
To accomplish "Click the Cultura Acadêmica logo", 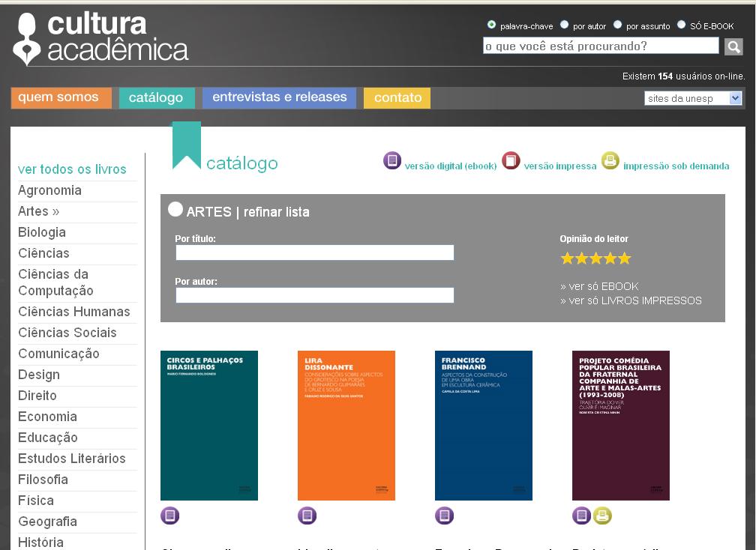I will pyautogui.click(x=100, y=37).
